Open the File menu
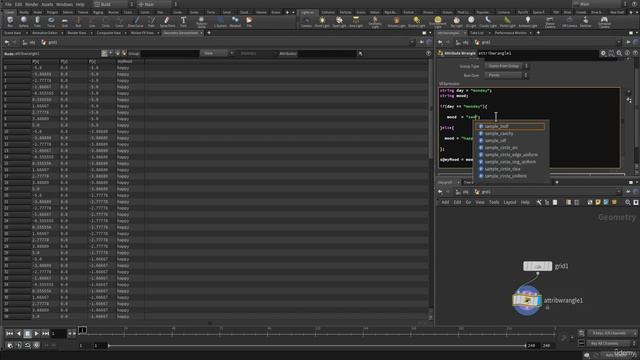Screen dimensions: 640x360 [8, 4]
